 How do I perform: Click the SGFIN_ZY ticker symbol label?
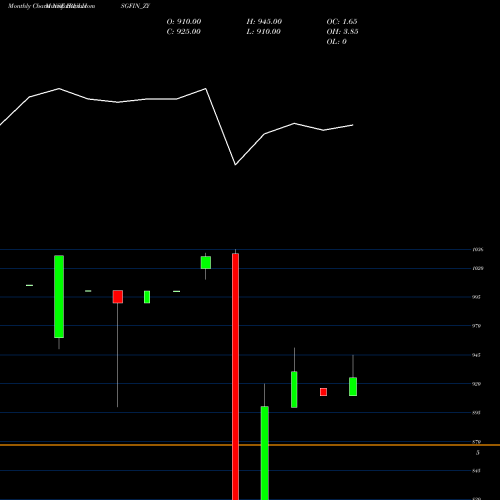click(x=136, y=6)
